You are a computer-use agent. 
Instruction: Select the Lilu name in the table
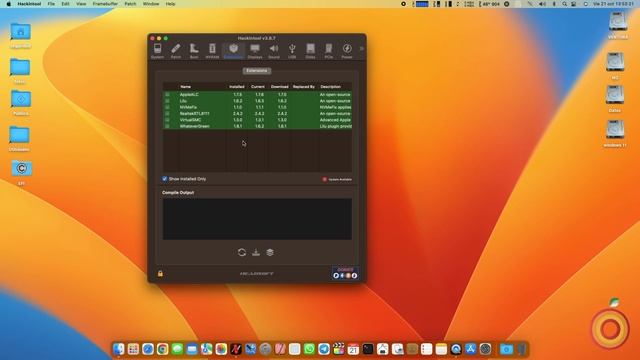tap(183, 101)
